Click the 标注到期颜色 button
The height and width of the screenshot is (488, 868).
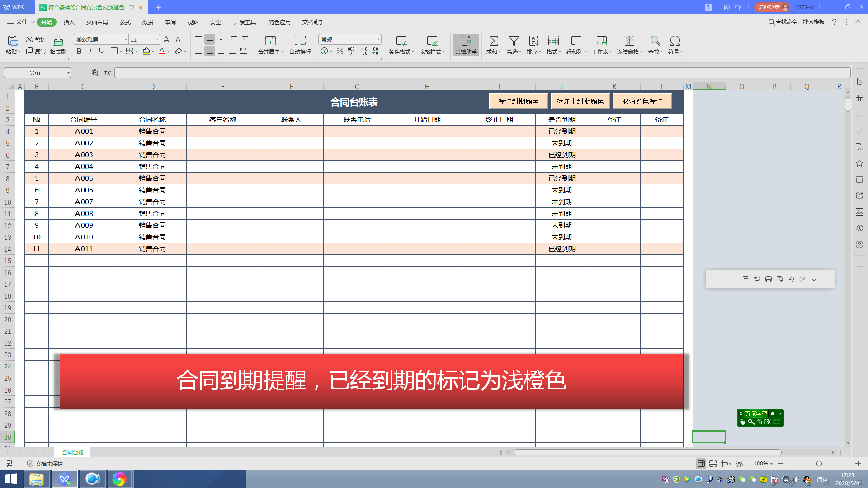pyautogui.click(x=519, y=101)
